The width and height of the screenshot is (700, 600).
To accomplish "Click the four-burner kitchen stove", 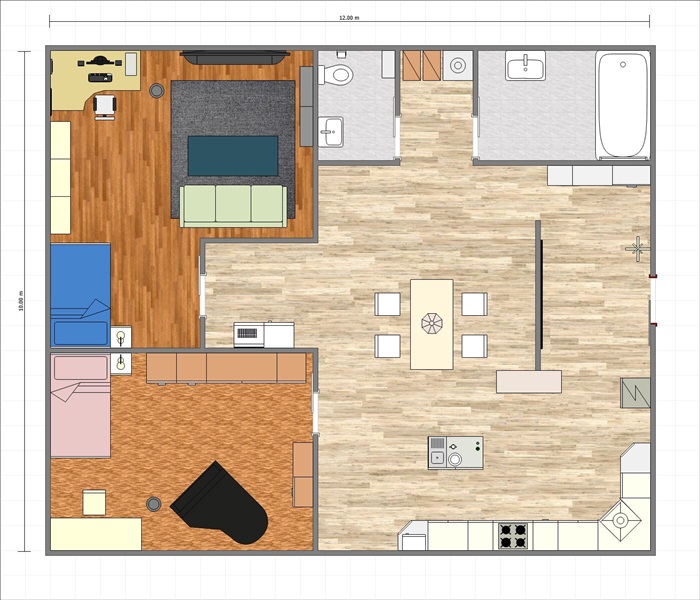I will 513,536.
